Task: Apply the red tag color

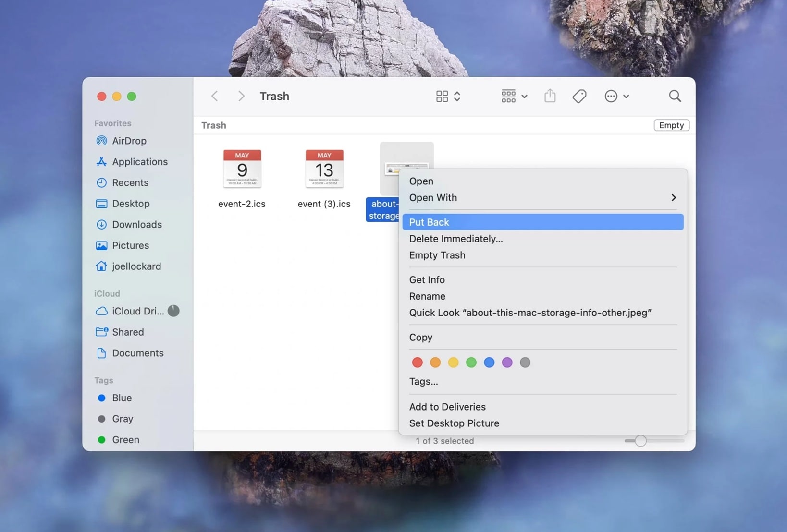Action: 417,362
